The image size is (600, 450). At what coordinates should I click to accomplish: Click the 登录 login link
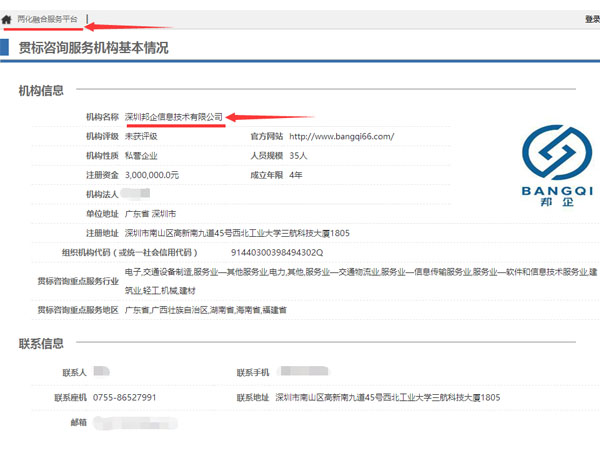pyautogui.click(x=591, y=19)
